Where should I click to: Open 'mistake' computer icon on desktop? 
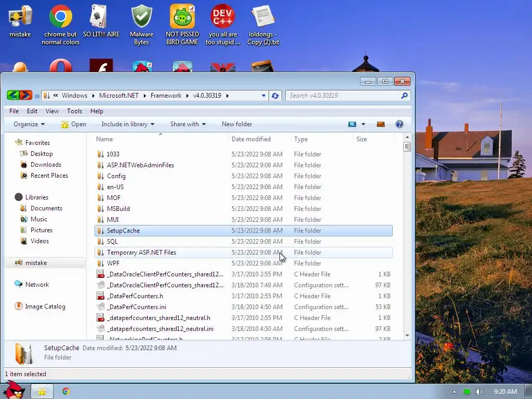[20, 20]
